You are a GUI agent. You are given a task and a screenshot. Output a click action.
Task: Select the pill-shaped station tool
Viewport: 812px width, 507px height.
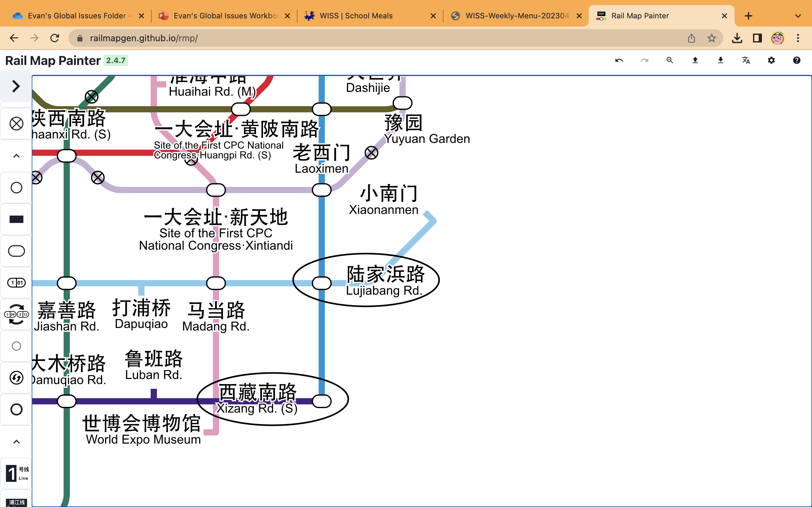16,251
